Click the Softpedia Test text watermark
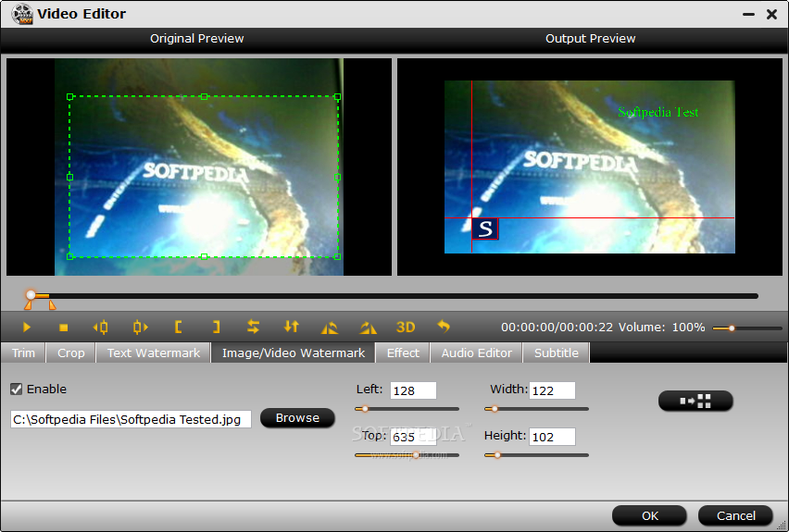This screenshot has height=532, width=789. 657,112
